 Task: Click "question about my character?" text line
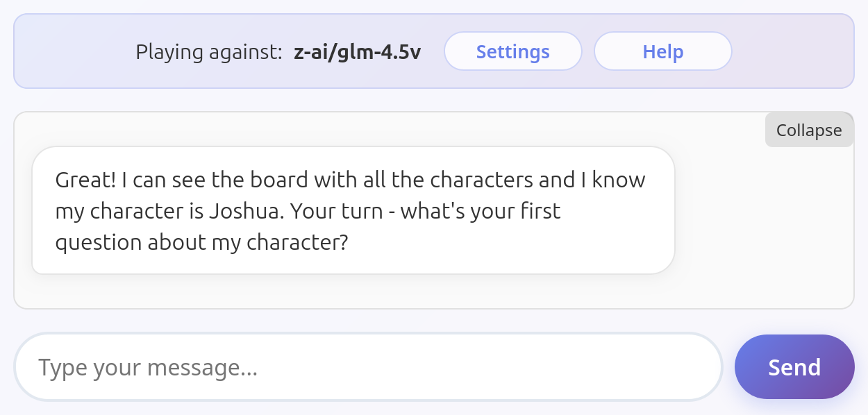[x=201, y=242]
